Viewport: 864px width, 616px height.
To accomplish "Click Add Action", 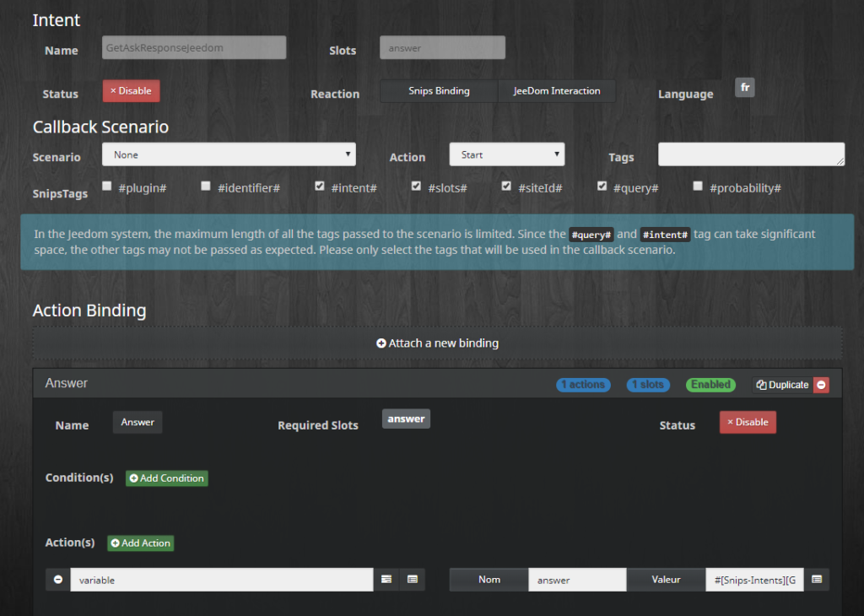I will coord(141,543).
